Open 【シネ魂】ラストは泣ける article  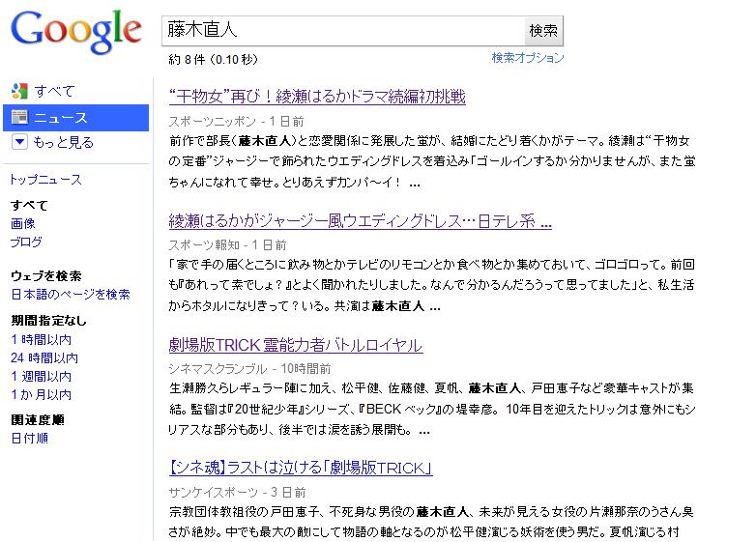pyautogui.click(x=301, y=468)
